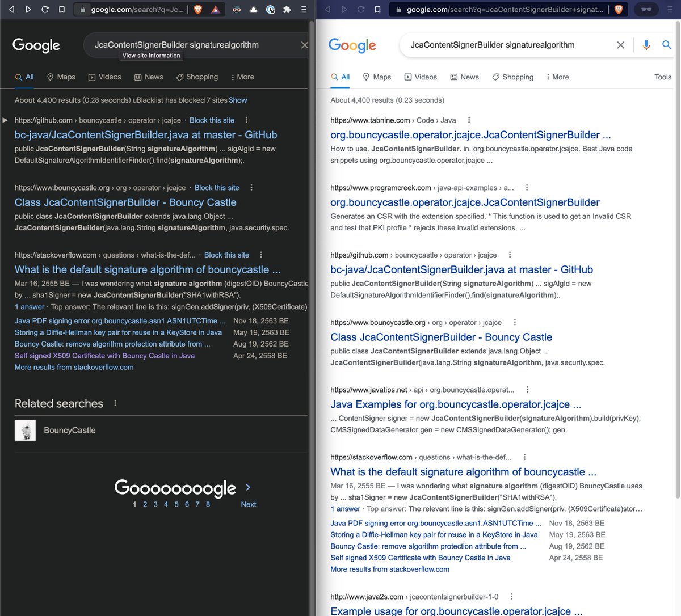Start voice search microphone in right window

(646, 45)
